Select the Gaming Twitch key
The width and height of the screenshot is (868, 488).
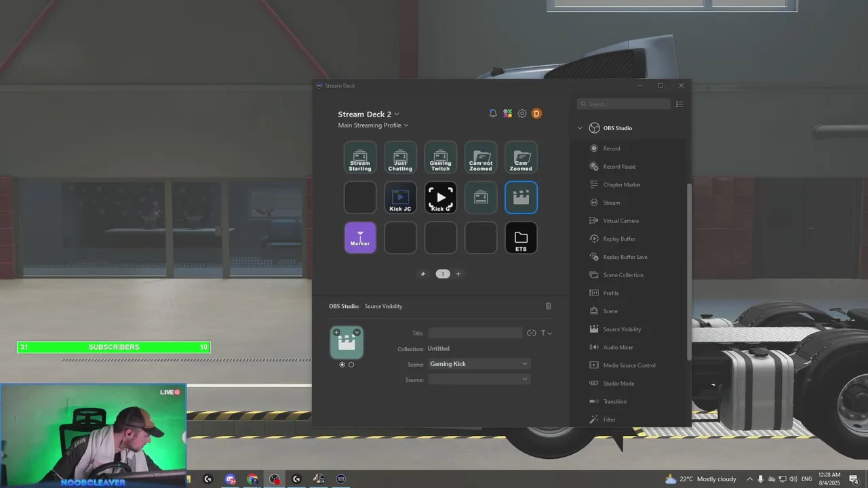440,157
